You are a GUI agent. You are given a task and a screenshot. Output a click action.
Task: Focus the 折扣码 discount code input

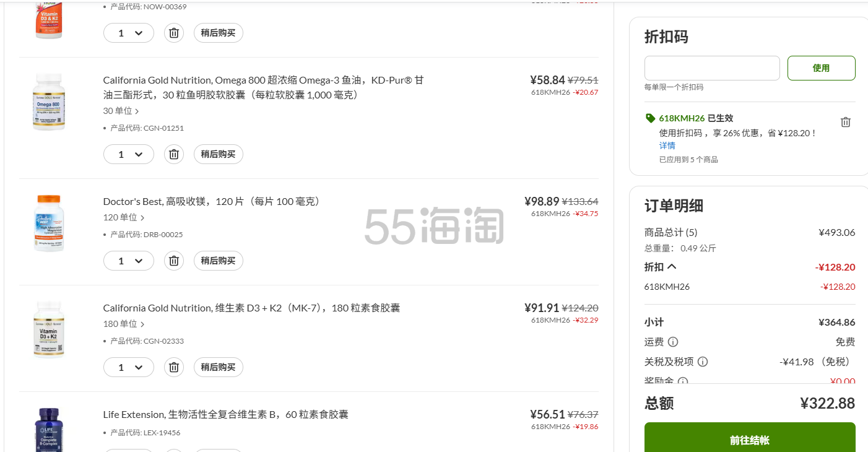coord(712,68)
